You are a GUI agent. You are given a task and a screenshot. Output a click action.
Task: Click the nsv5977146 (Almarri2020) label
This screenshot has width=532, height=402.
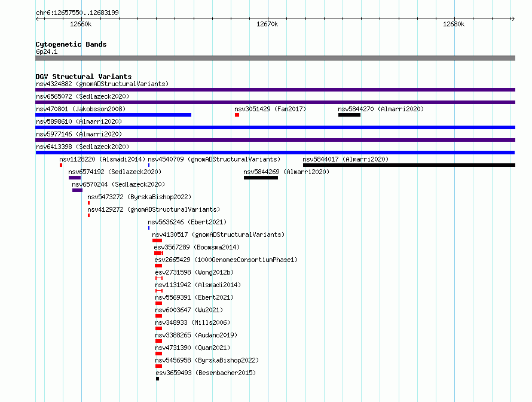pyautogui.click(x=79, y=134)
